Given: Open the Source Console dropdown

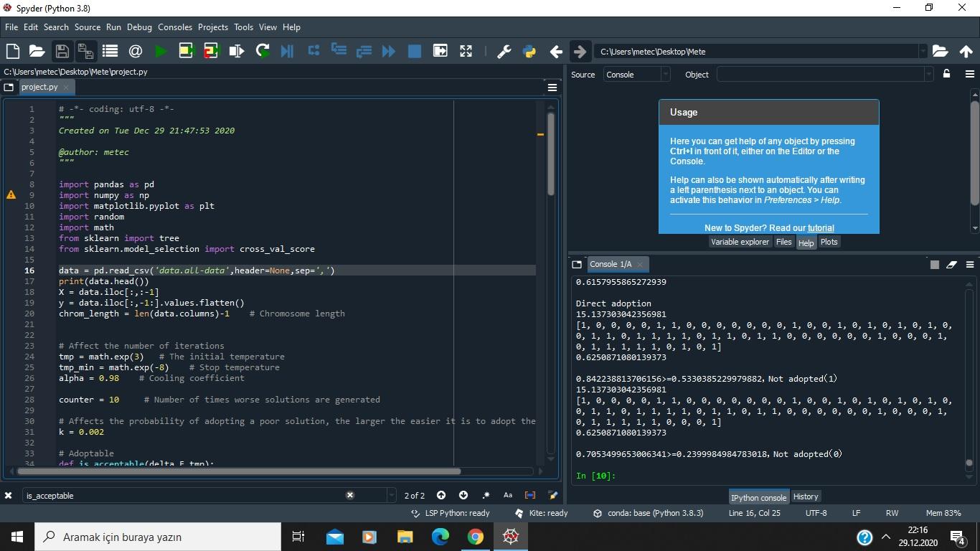Looking at the screenshot, I should (x=636, y=75).
